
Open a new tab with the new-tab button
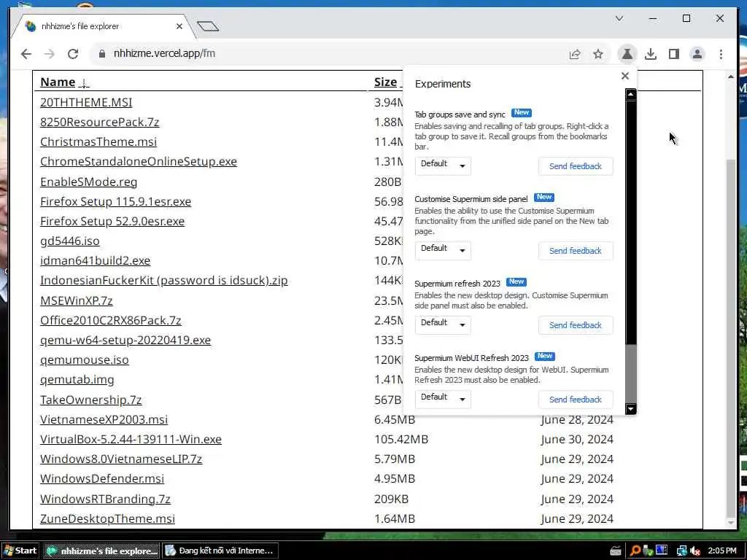[208, 26]
